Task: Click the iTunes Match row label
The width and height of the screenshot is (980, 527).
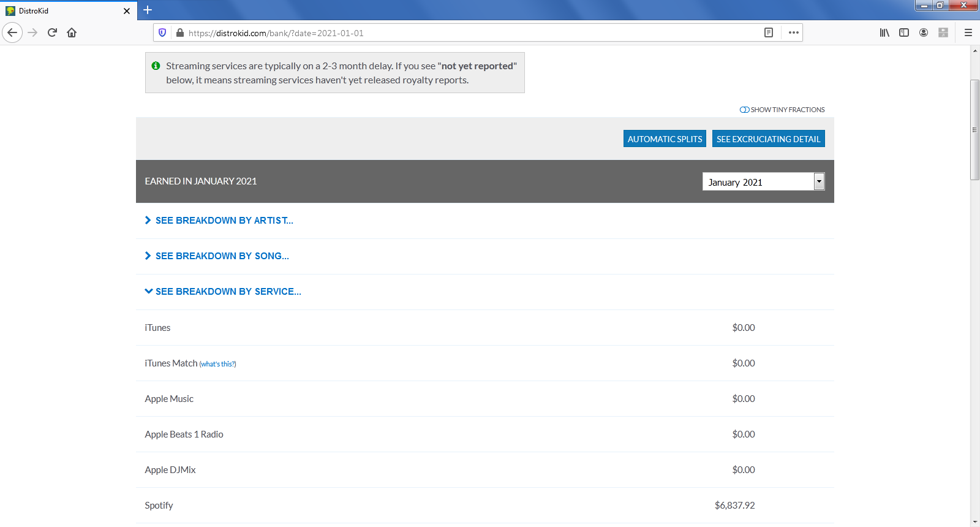Action: [x=171, y=363]
